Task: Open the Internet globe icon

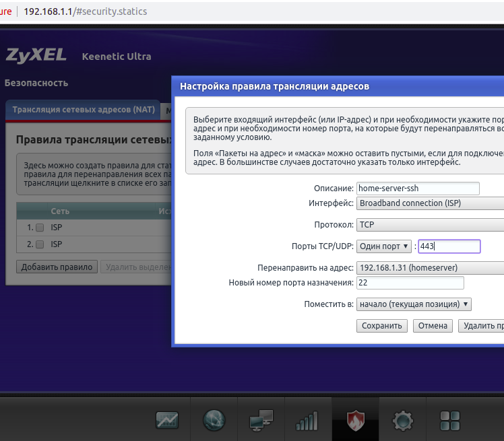Action: pos(214,420)
